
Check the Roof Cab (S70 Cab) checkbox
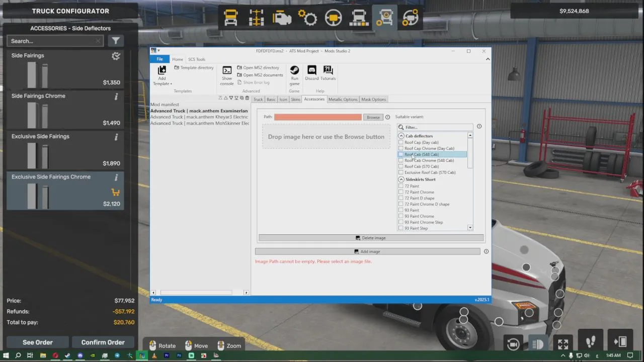pos(401,166)
